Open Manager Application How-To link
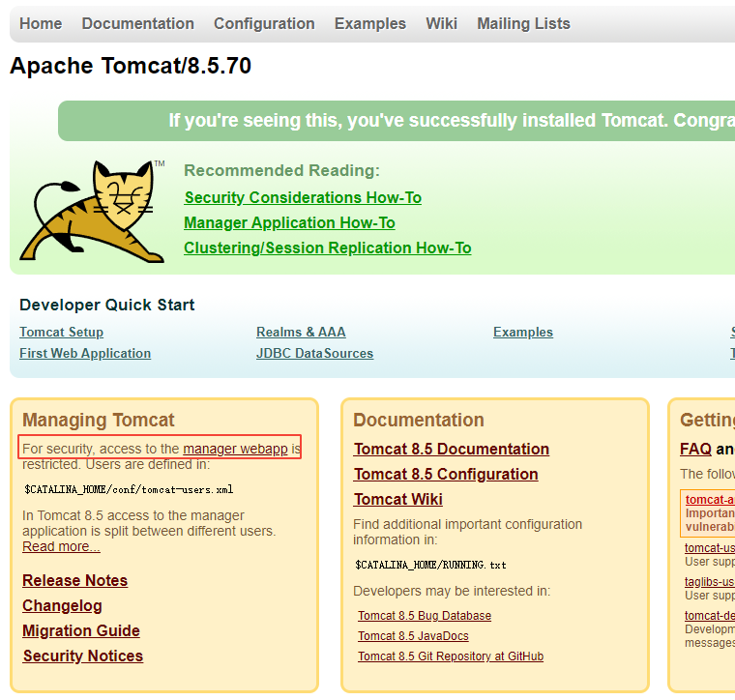 pyautogui.click(x=290, y=222)
